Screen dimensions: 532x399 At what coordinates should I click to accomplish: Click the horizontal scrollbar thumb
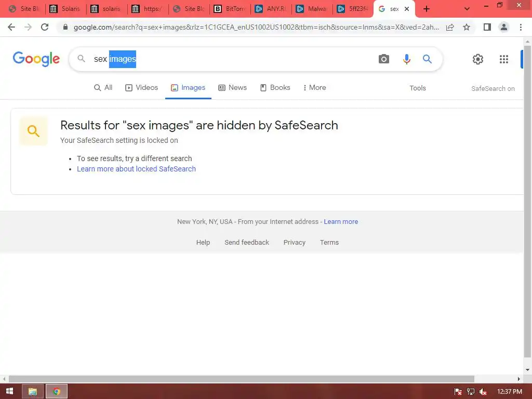pyautogui.click(x=241, y=379)
